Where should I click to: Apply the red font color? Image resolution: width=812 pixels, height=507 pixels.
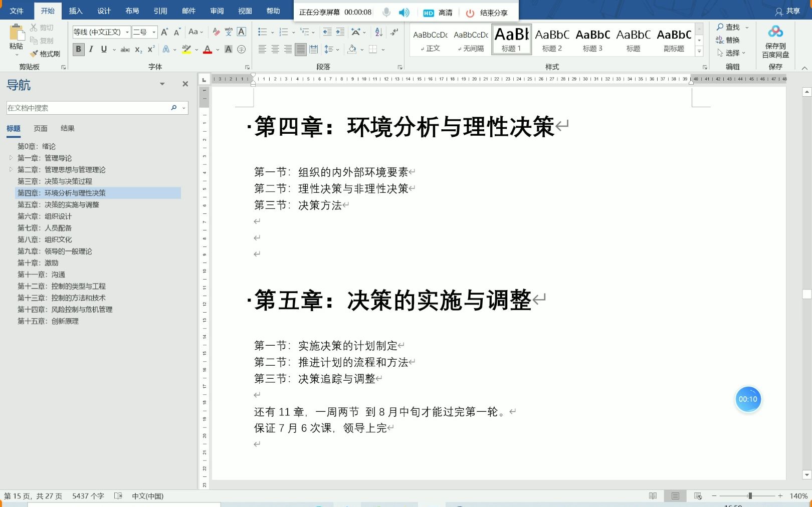point(208,49)
